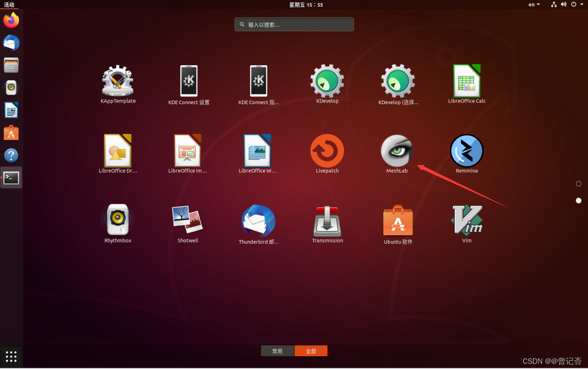Click the volume icon in top bar
This screenshot has height=369, width=588.
564,5
